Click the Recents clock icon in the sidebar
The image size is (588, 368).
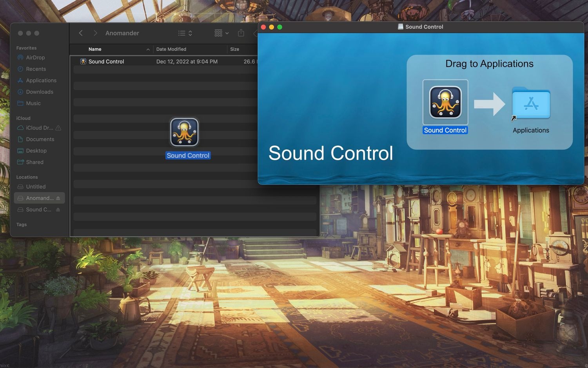pos(20,69)
